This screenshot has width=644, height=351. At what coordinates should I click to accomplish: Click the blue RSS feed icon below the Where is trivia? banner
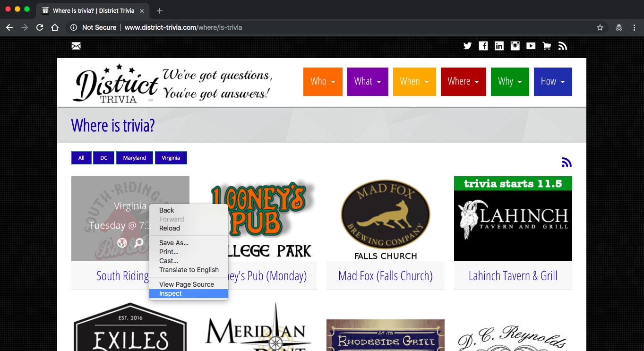coord(567,163)
